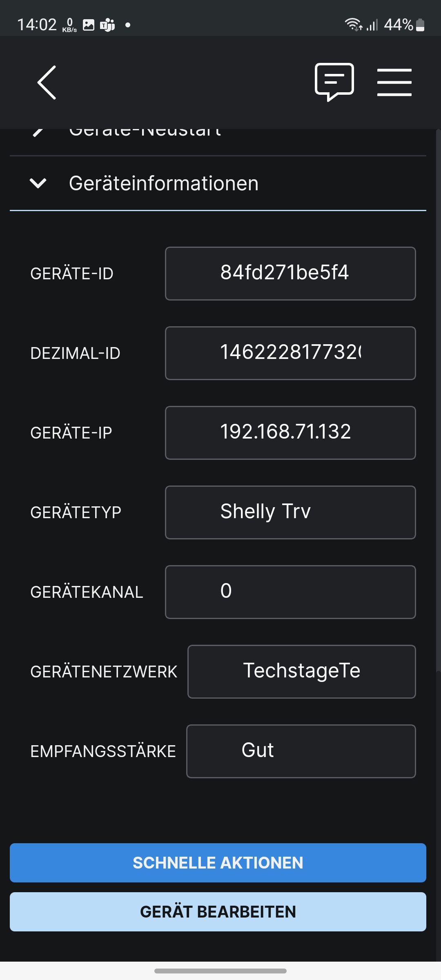Tap the back arrow icon
441x980 pixels.
(47, 82)
